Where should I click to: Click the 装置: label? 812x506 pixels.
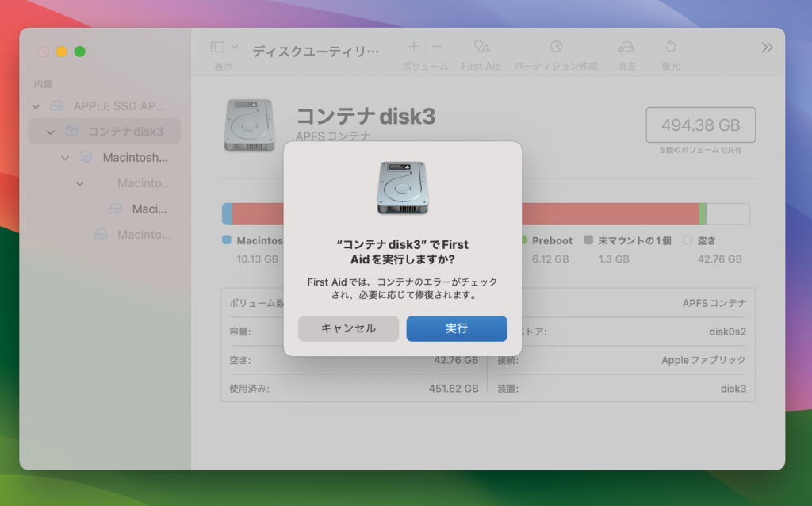point(508,389)
